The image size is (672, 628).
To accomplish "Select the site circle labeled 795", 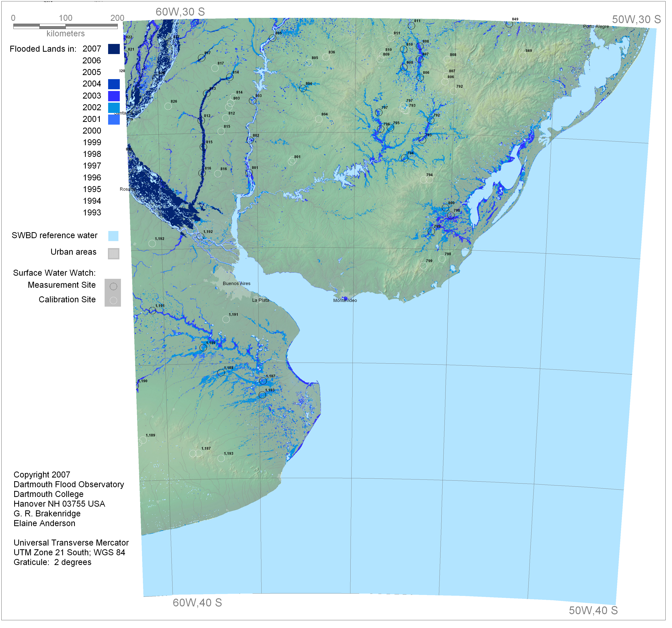I will click(x=391, y=128).
